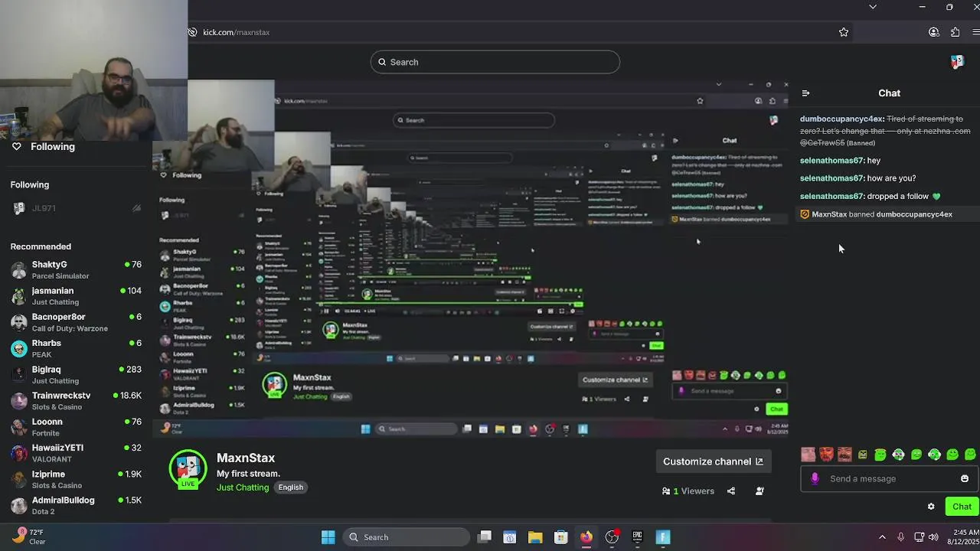Launch Epic Games from the taskbar
Screen dimensions: 980x551
637,537
